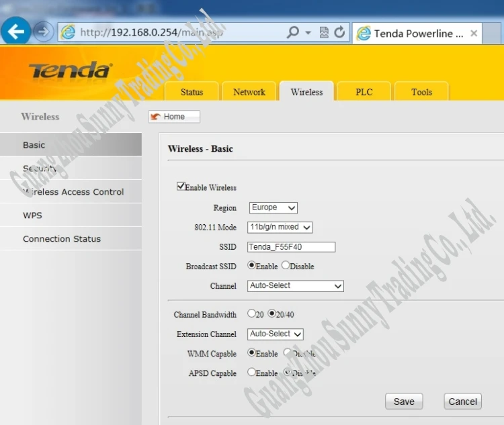Open the Status tab
Image resolution: width=504 pixels, height=425 pixels.
(x=192, y=92)
